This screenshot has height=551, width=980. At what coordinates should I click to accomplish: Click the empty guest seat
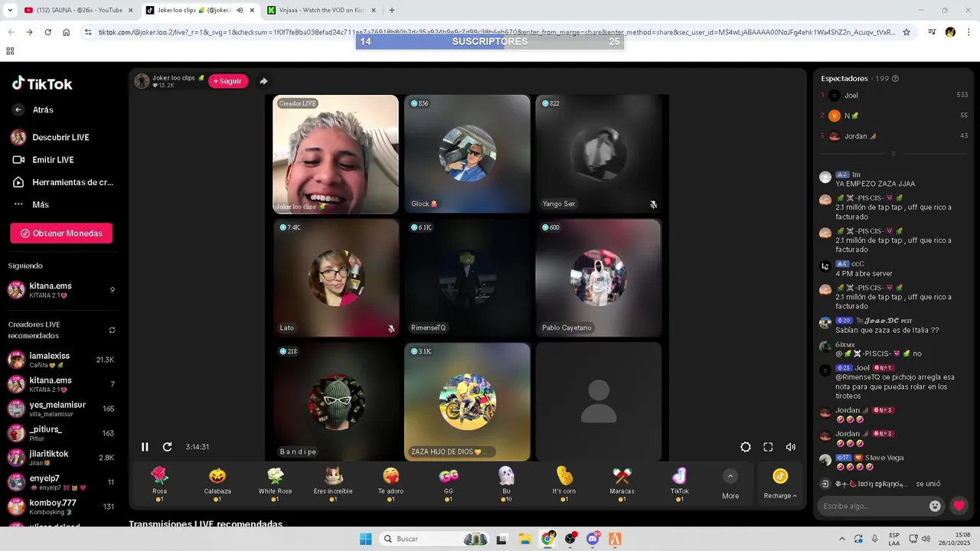(598, 402)
